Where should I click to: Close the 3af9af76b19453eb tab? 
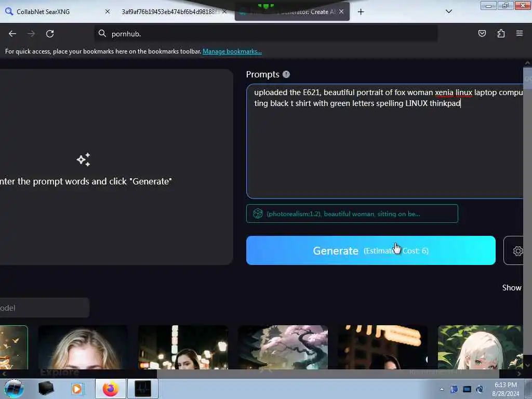(x=224, y=11)
